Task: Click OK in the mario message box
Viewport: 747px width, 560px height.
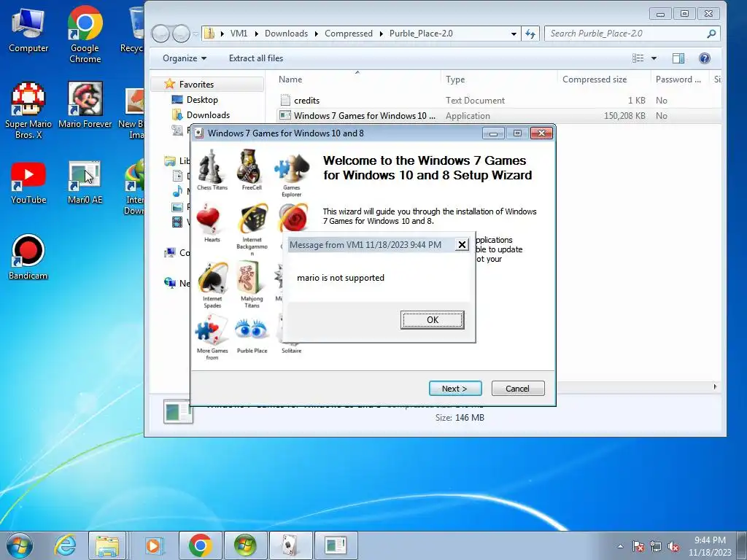Action: tap(432, 320)
